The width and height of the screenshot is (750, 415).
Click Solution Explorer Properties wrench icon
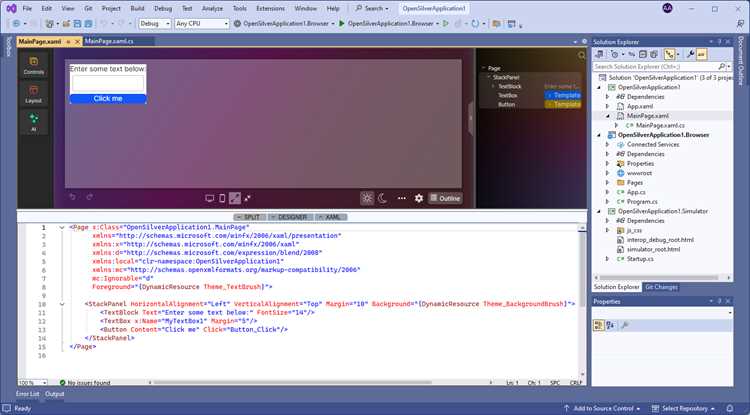[x=690, y=55]
